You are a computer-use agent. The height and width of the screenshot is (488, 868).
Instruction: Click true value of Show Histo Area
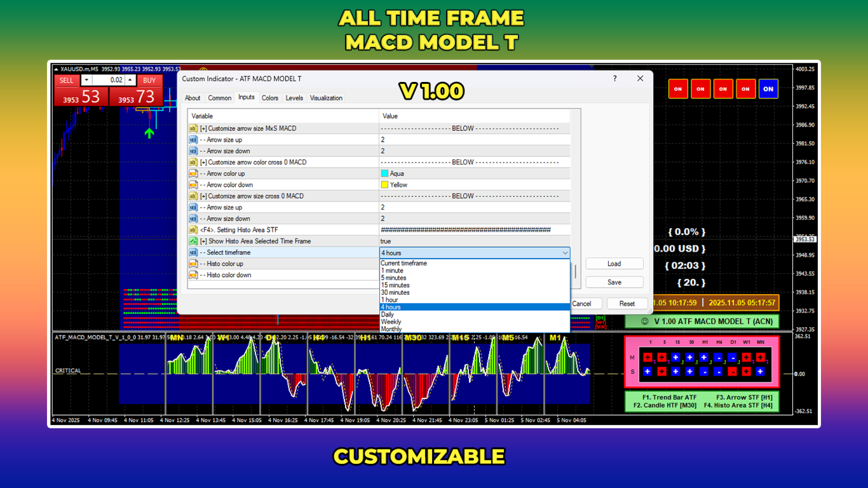pos(386,241)
